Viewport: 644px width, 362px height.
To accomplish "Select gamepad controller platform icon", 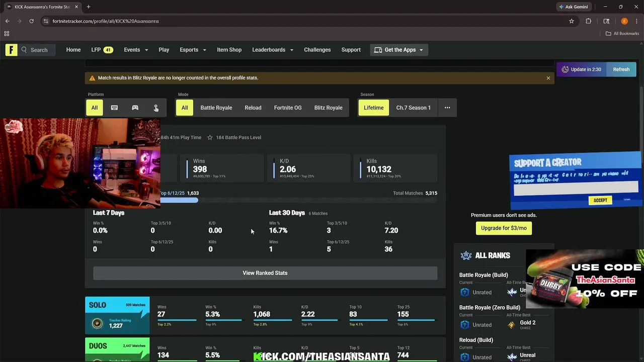I will [135, 108].
